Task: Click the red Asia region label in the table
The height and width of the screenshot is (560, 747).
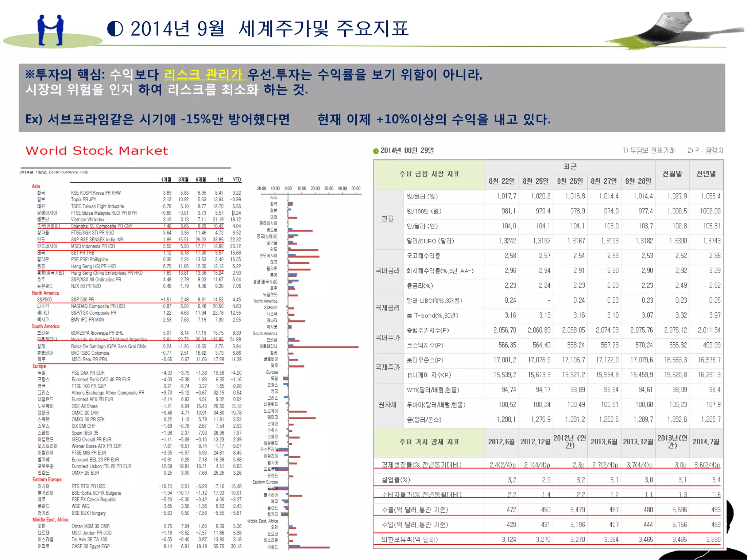Action: coord(36,186)
